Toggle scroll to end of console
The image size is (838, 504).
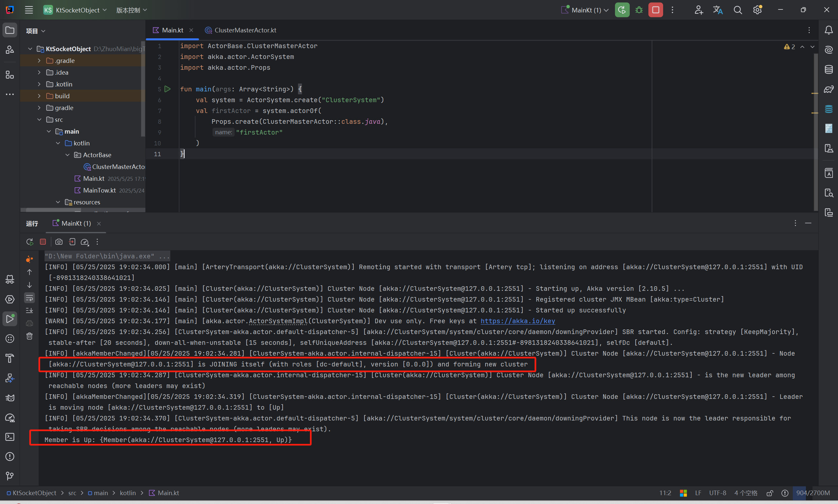(29, 310)
